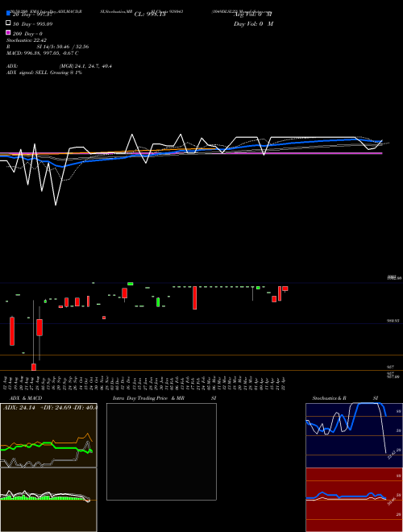Click the 989.93 price axis label
Viewport: 403px width, 532px height.
[x=393, y=320]
